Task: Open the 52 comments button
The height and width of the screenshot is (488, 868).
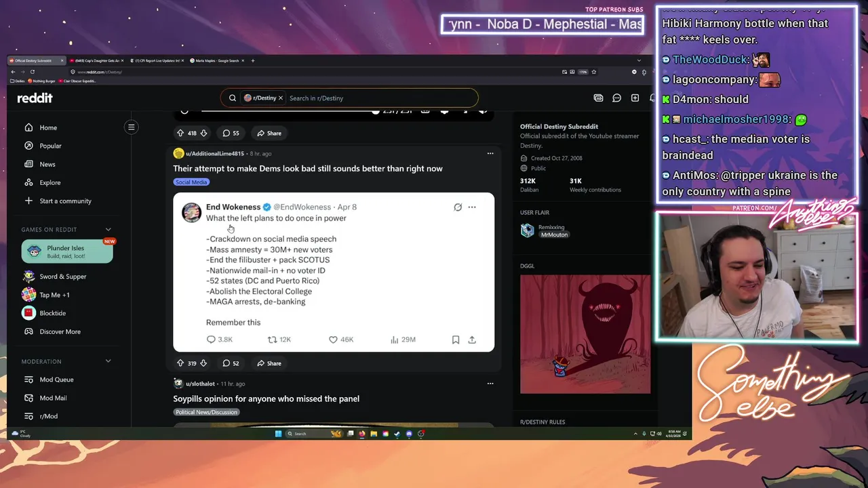Action: tap(231, 364)
